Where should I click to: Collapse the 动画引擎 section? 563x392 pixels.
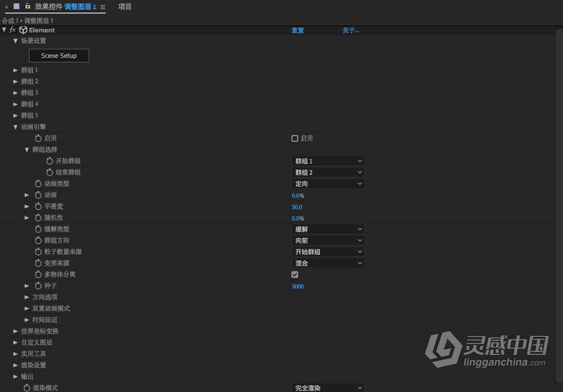click(15, 127)
